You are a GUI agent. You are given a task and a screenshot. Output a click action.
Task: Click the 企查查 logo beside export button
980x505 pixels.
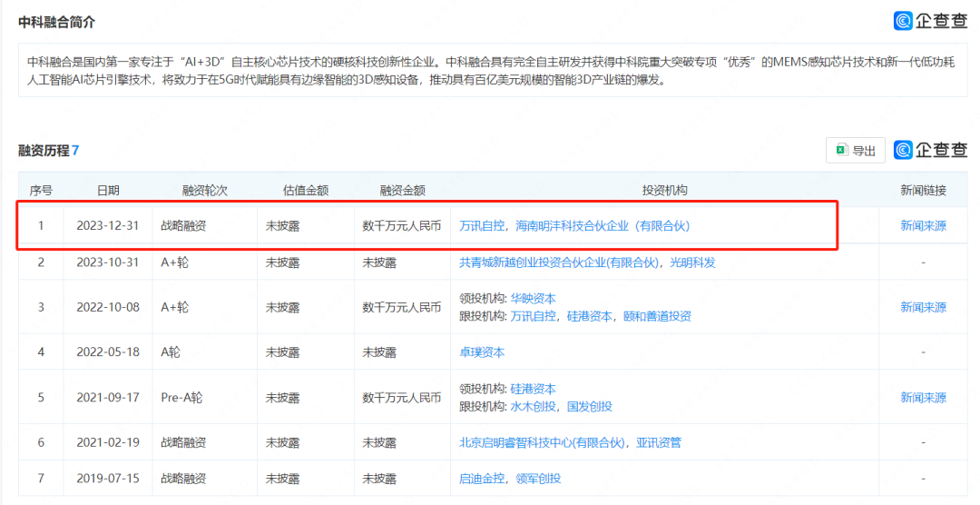pyautogui.click(x=930, y=151)
